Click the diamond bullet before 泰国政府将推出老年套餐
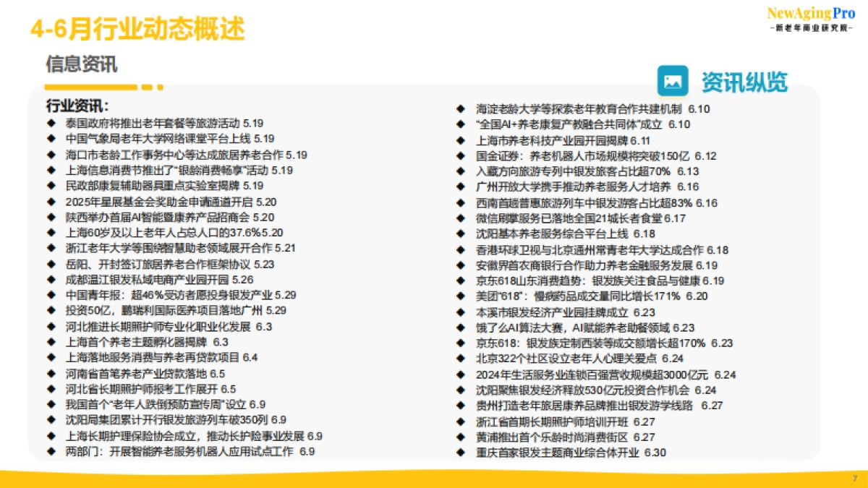 point(51,123)
